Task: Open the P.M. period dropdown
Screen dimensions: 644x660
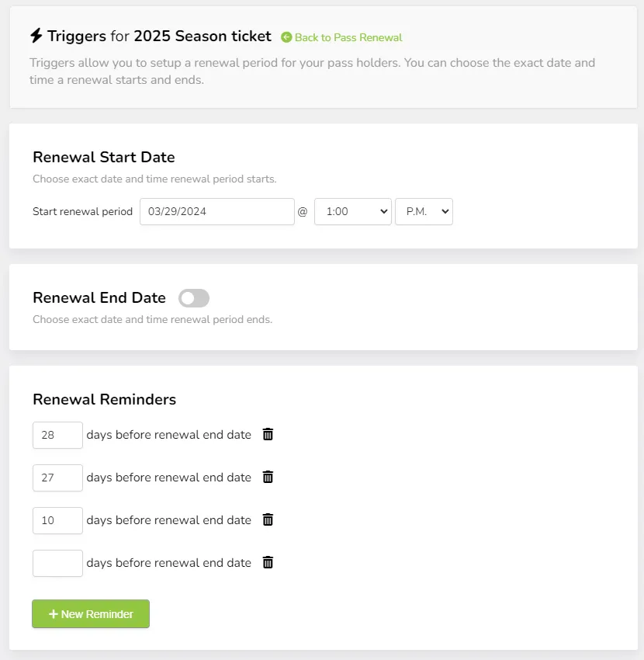Action: [424, 212]
